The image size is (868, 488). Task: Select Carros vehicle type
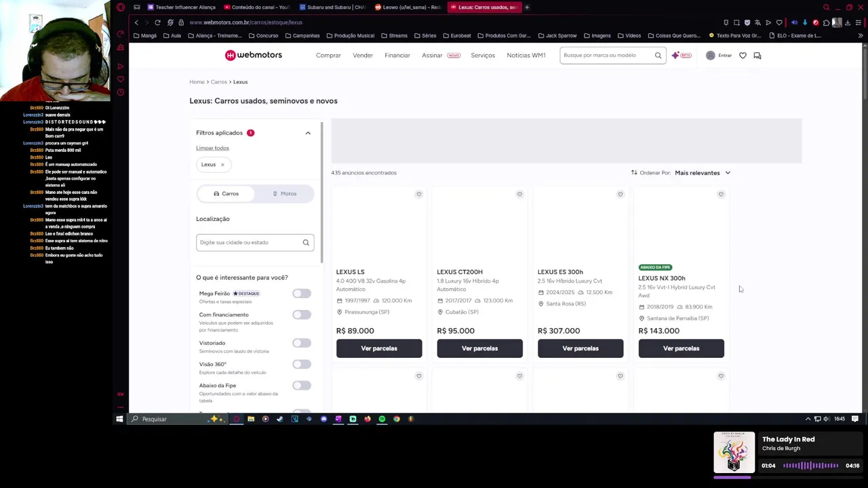pyautogui.click(x=226, y=194)
